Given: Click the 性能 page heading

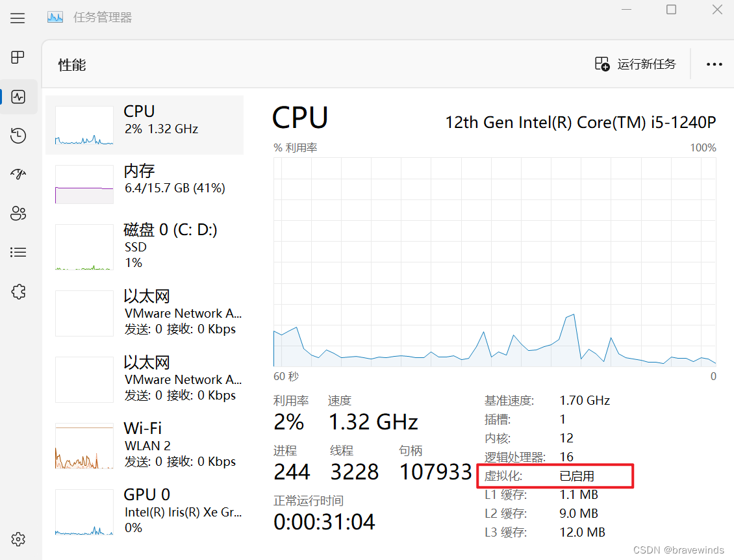Looking at the screenshot, I should [x=72, y=64].
